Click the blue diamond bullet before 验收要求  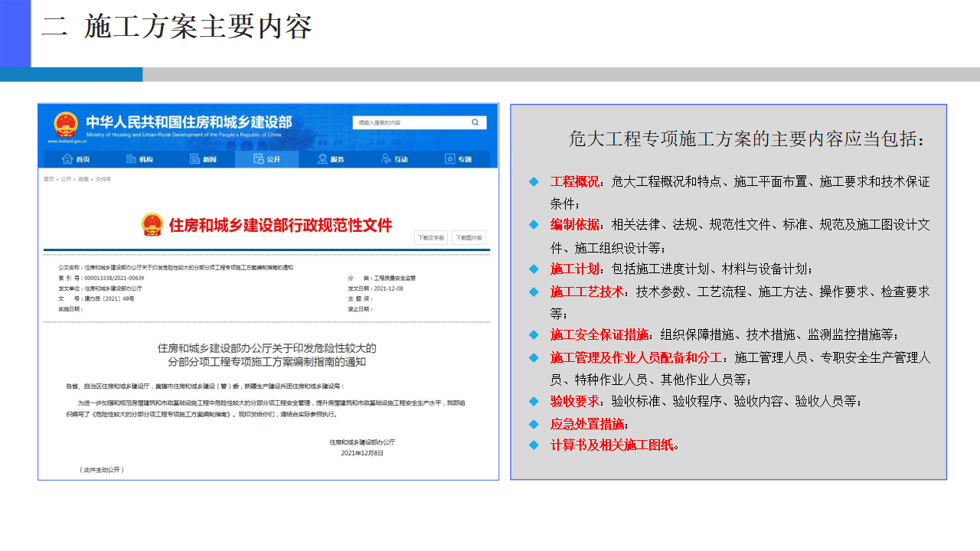(x=534, y=401)
